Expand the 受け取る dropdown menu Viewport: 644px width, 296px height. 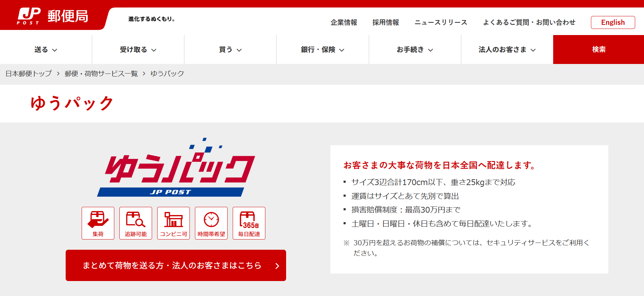pos(138,50)
